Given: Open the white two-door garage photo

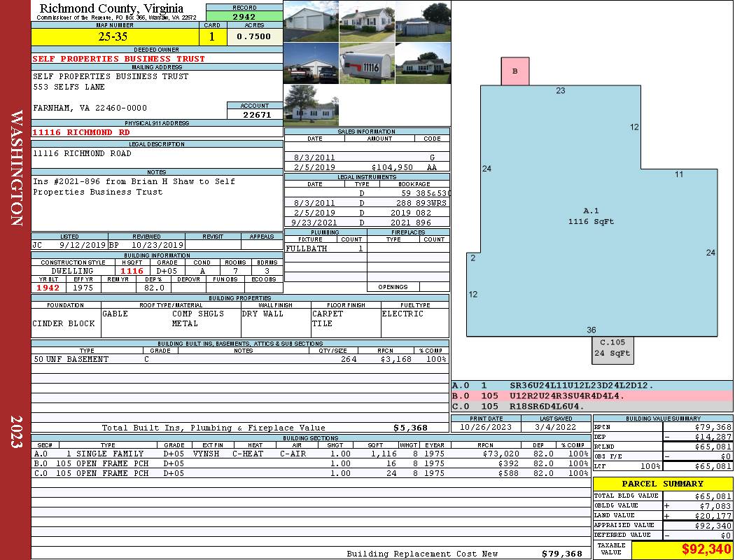Looking at the screenshot, I should (x=311, y=22).
